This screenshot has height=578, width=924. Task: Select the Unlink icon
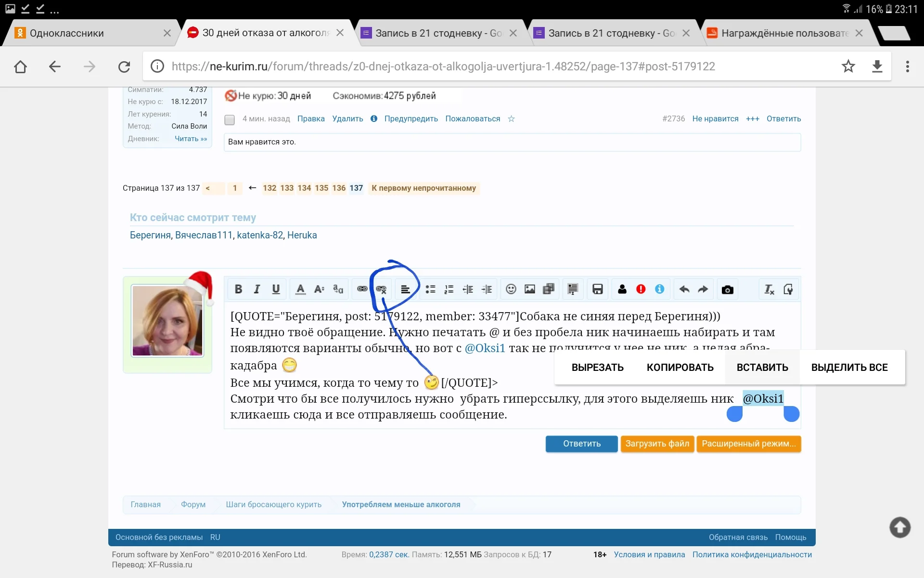(x=381, y=289)
